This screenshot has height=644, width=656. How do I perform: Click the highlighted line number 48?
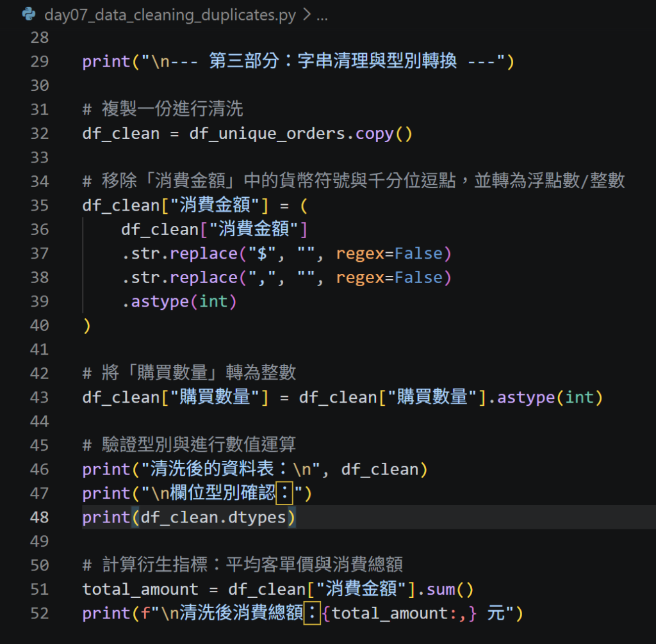[40, 517]
